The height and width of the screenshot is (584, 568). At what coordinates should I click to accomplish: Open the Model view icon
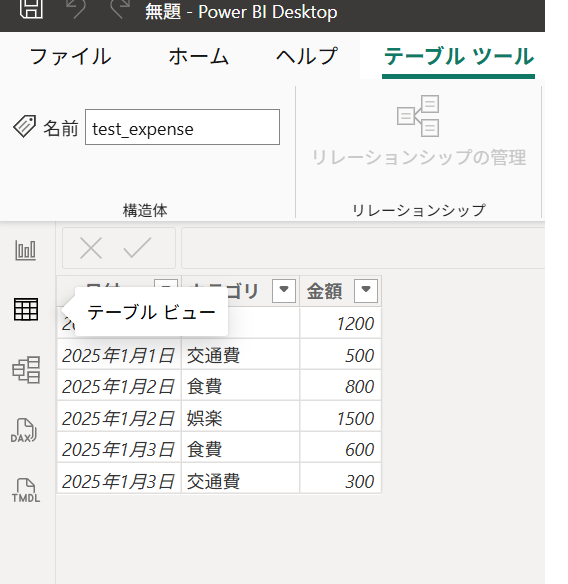(x=26, y=369)
